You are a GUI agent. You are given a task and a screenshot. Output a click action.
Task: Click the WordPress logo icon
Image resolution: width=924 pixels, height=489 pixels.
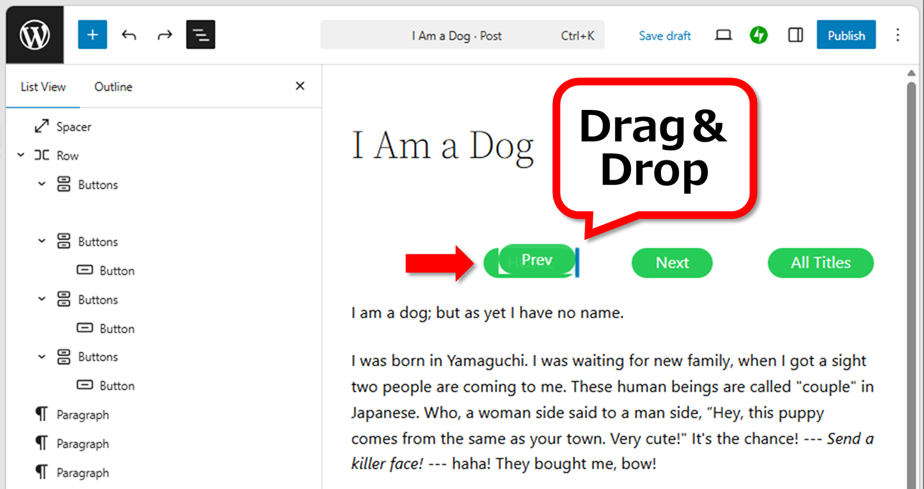point(35,35)
